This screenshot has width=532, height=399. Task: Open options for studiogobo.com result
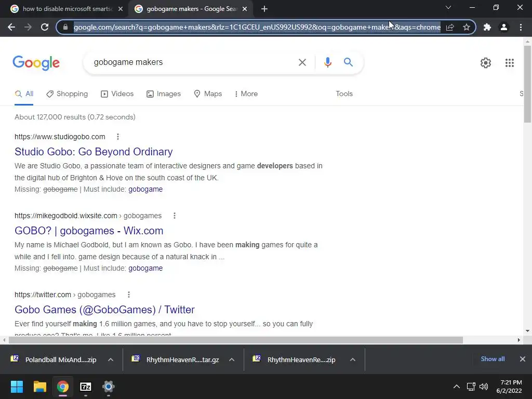pyautogui.click(x=118, y=137)
